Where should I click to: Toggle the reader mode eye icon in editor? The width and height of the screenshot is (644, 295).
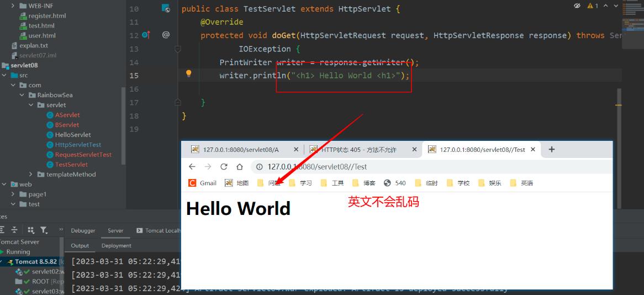point(577,6)
